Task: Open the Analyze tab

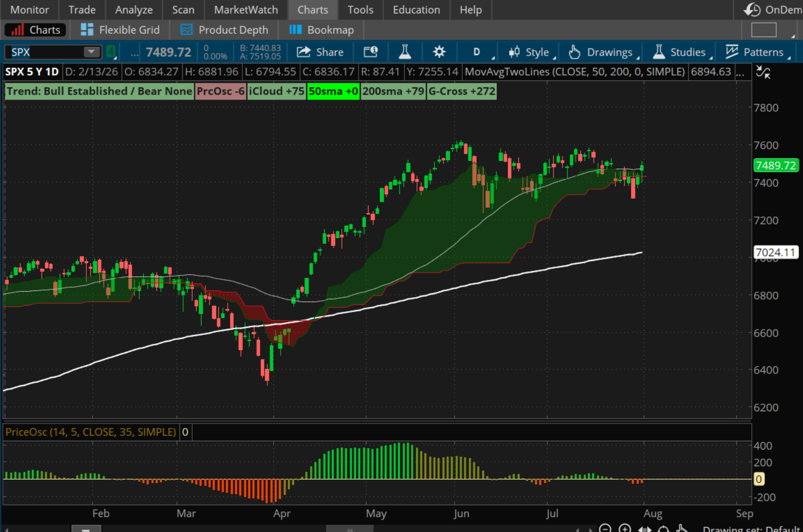Action: [x=134, y=9]
